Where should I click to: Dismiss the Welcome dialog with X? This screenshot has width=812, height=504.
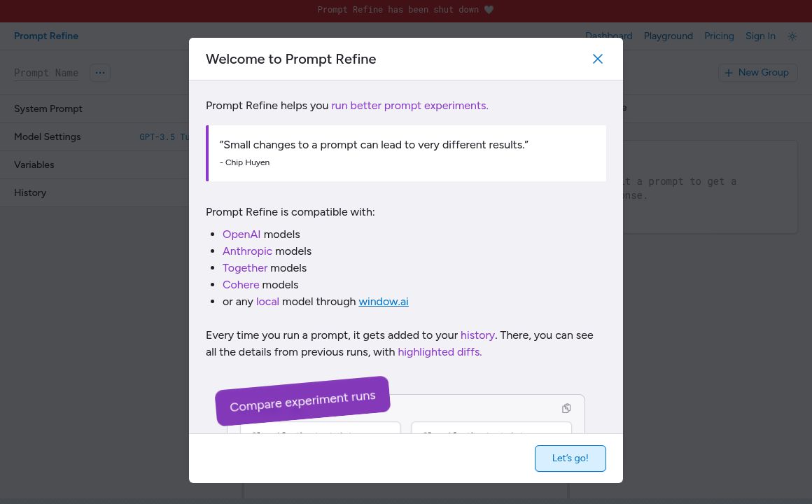(x=598, y=59)
